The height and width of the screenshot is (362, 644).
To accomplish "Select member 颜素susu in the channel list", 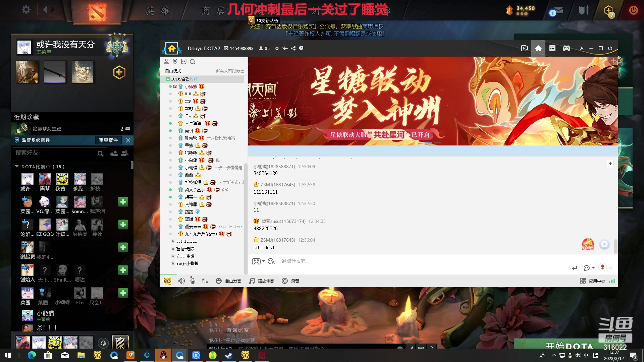I will pos(193,227).
